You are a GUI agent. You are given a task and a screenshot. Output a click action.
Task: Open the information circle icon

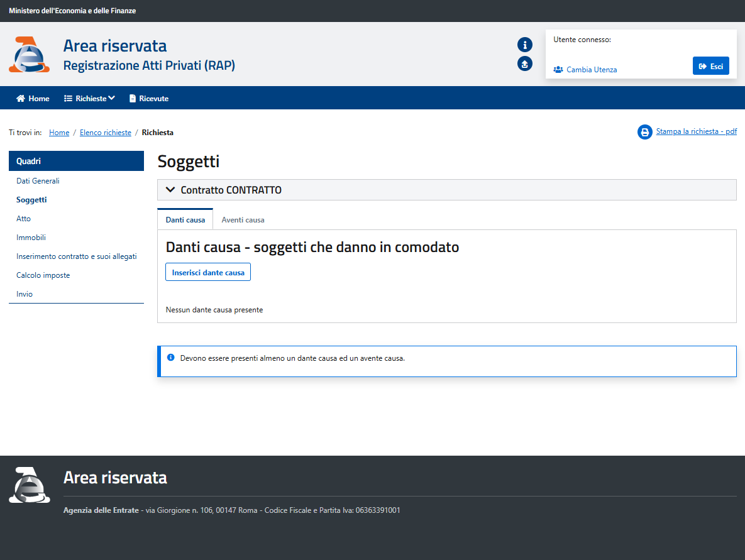524,45
